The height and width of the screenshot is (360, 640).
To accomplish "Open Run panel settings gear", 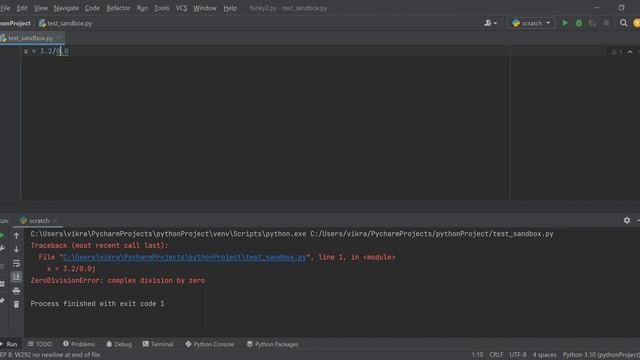I will pos(627,220).
